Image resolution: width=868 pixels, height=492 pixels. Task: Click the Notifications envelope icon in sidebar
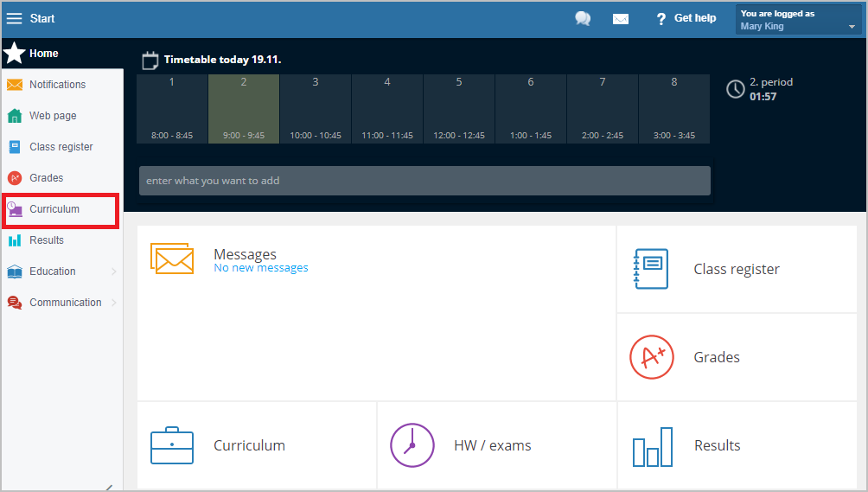point(15,85)
